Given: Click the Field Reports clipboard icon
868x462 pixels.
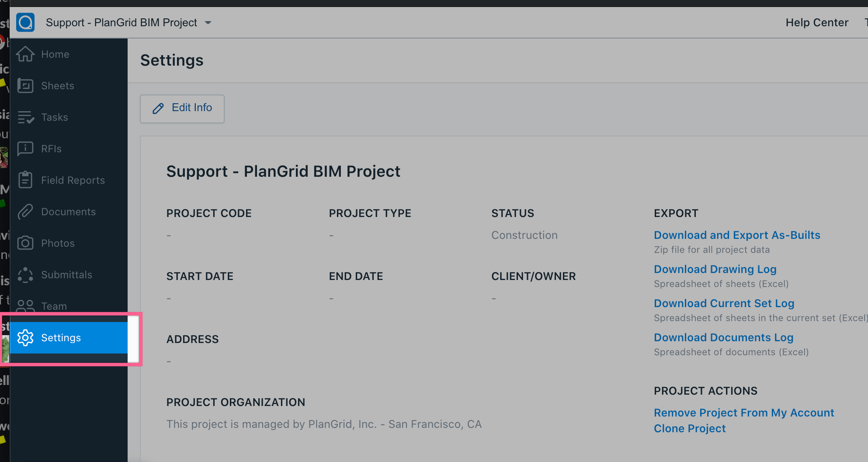Looking at the screenshot, I should tap(25, 180).
